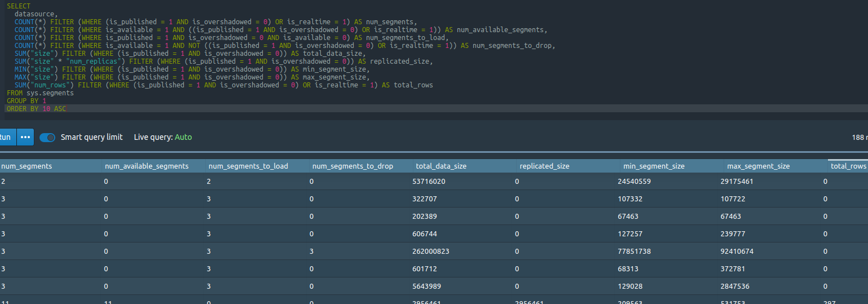This screenshot has width=868, height=304.
Task: Click the Run query button
Action: pos(7,137)
